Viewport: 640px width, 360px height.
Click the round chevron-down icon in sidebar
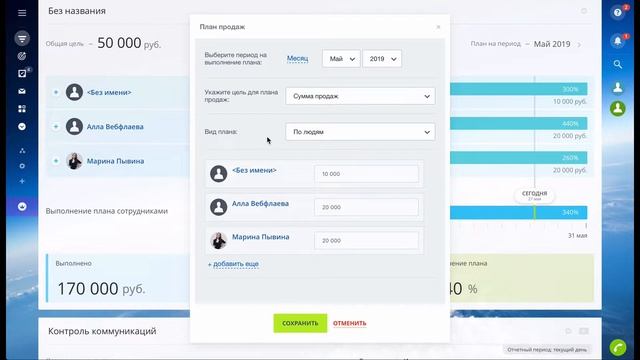(22, 127)
